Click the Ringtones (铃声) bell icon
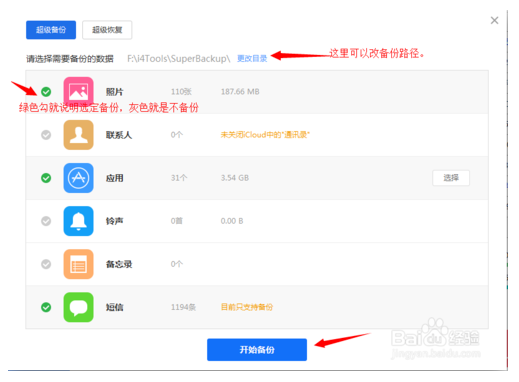Screen dimensions: 519x382 point(78,221)
